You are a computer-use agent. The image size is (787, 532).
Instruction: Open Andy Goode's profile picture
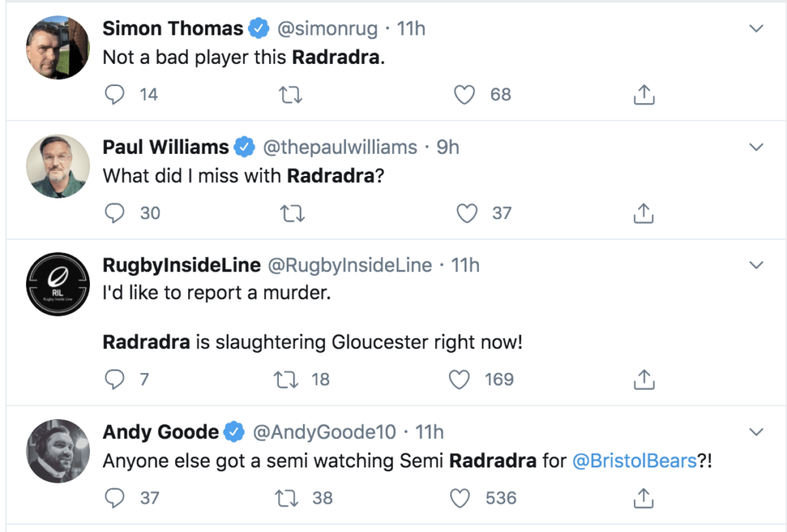click(x=58, y=451)
